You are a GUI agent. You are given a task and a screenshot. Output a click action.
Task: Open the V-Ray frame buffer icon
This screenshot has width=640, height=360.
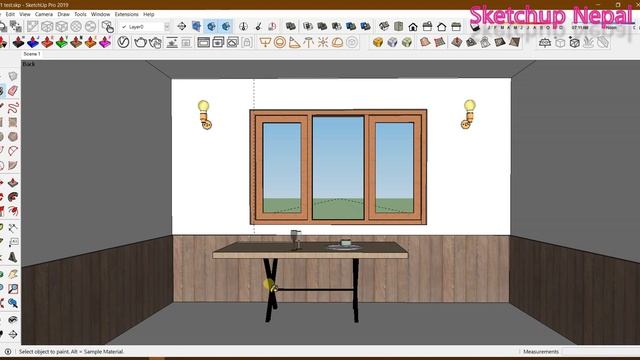(203, 42)
